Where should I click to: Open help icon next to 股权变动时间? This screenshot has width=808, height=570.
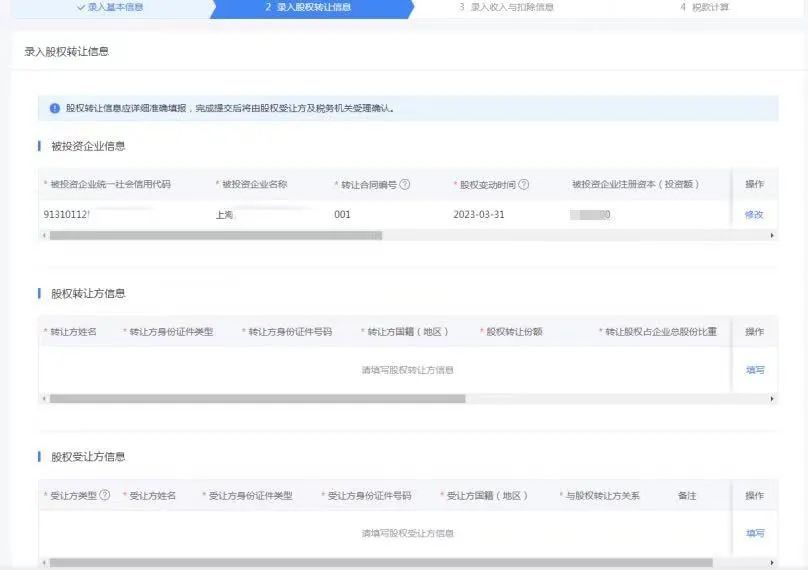click(x=524, y=184)
